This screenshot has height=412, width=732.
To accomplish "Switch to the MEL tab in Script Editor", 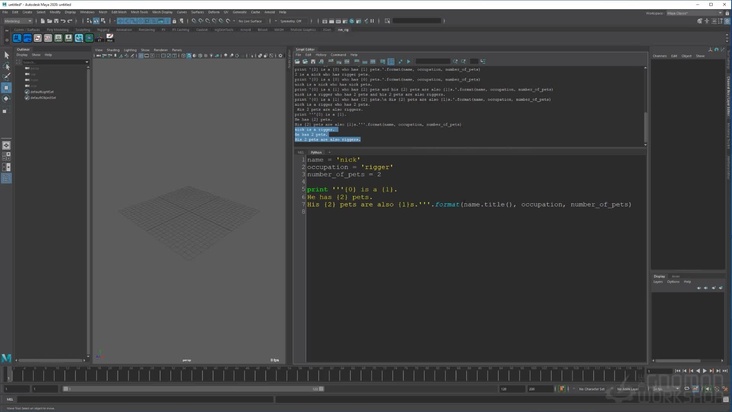I will [301, 153].
